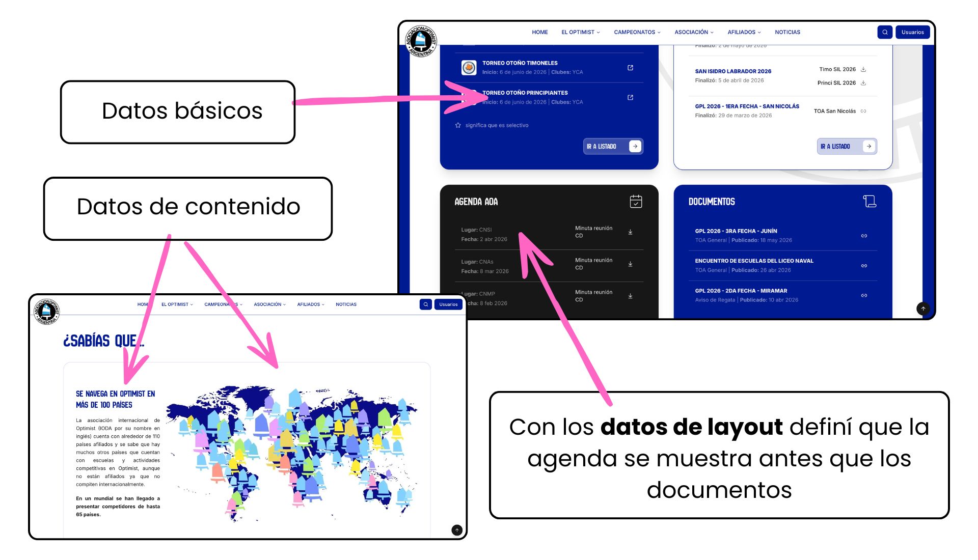Click the AGENDA AOA heading
The width and height of the screenshot is (978, 560).
pyautogui.click(x=476, y=202)
